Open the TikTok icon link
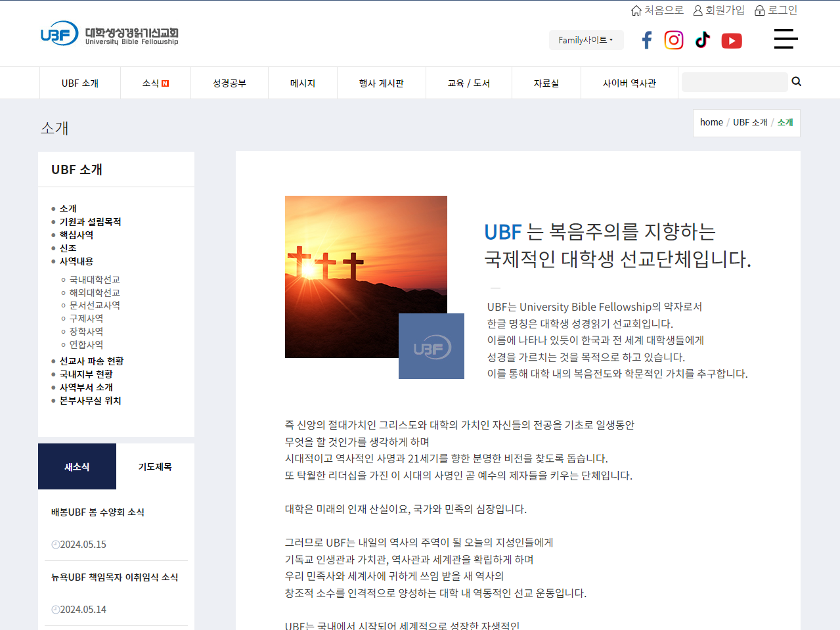The width and height of the screenshot is (840, 630). tap(703, 40)
